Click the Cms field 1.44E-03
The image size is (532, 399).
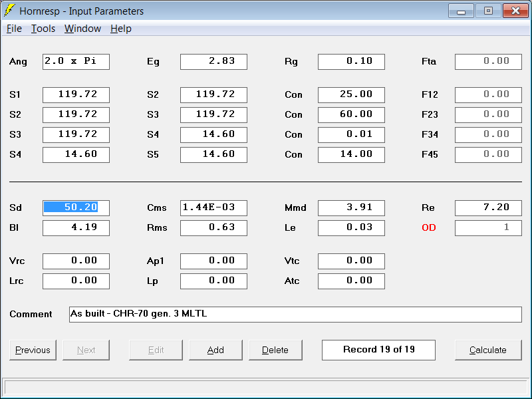click(x=213, y=208)
